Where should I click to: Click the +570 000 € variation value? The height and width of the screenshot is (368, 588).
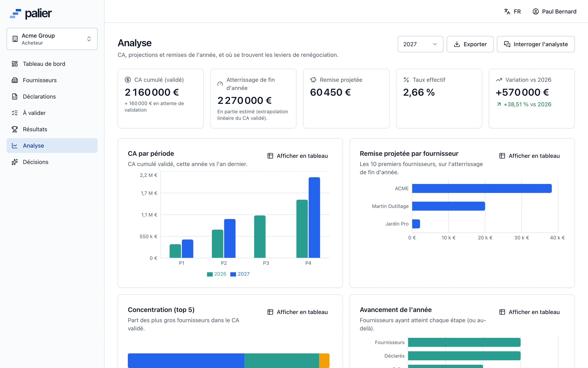pyautogui.click(x=522, y=92)
